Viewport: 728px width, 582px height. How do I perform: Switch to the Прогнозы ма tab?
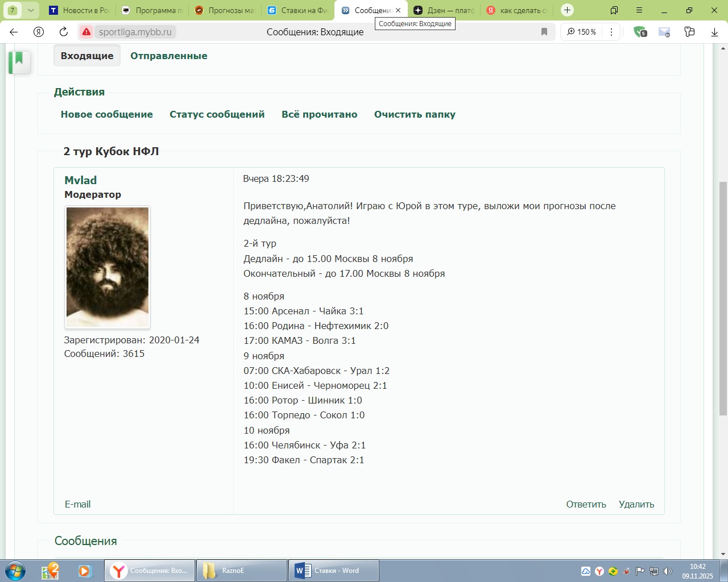tap(225, 10)
